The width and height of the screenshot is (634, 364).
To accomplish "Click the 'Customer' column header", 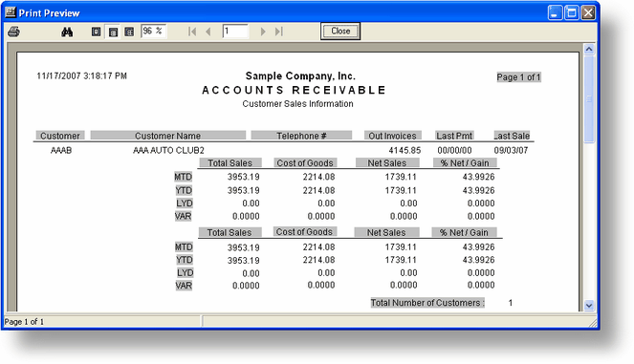I will [x=60, y=136].
